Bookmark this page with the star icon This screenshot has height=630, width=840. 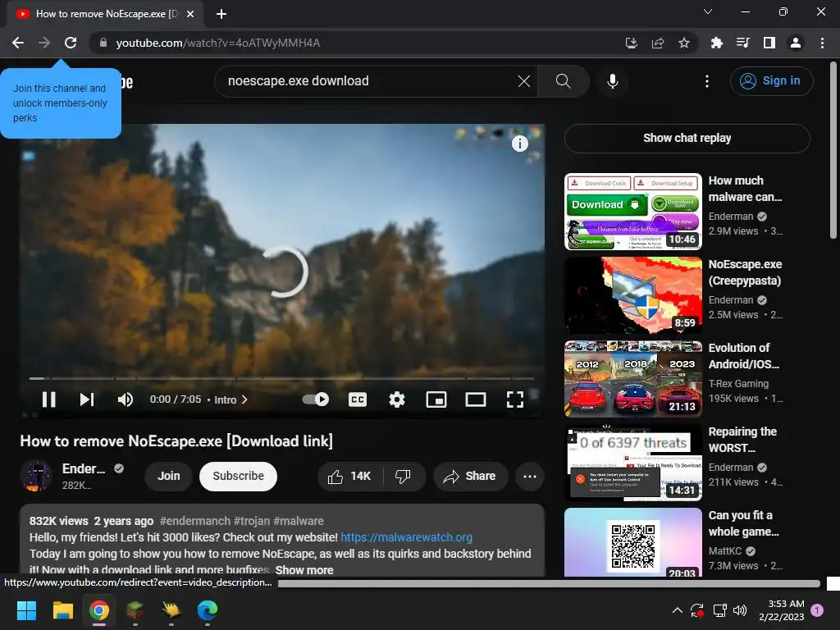[x=684, y=43]
